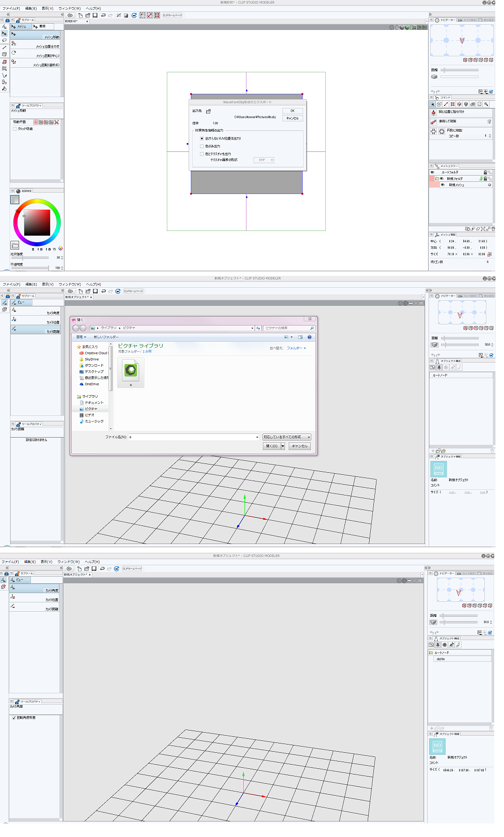Click save icon in top window toolbar
This screenshot has height=837, width=504.
(95, 16)
